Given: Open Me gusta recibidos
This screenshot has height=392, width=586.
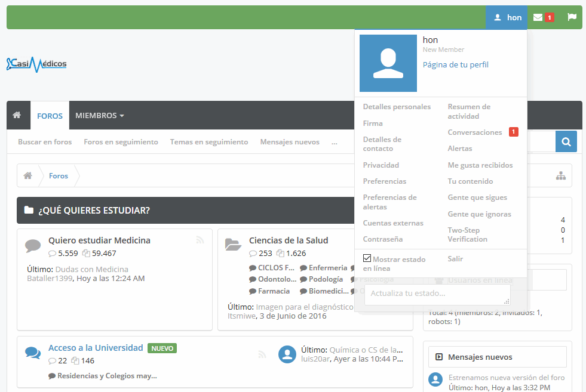Looking at the screenshot, I should click(x=480, y=165).
